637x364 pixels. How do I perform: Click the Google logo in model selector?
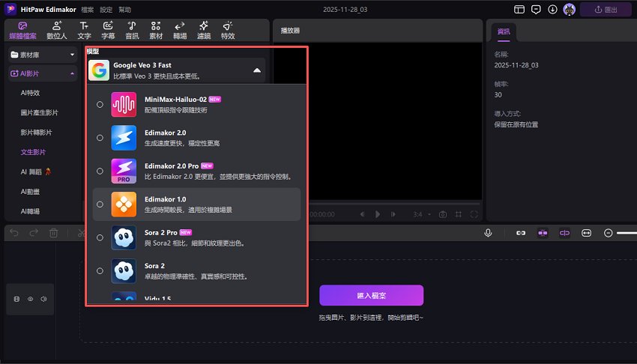click(99, 70)
